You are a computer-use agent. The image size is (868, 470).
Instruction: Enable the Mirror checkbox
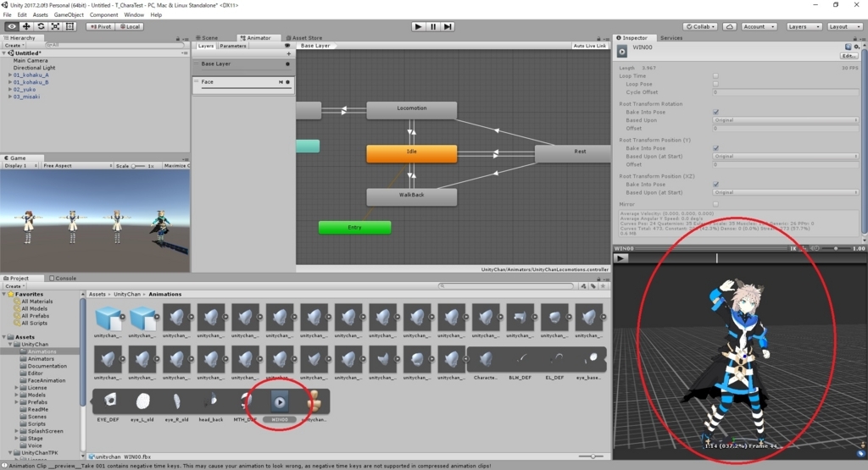(715, 204)
